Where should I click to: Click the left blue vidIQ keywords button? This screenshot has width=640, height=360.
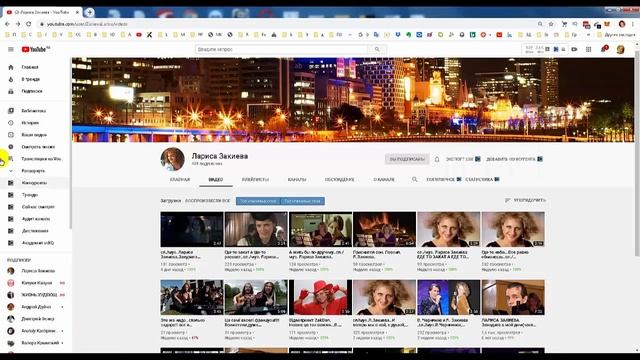click(x=258, y=201)
